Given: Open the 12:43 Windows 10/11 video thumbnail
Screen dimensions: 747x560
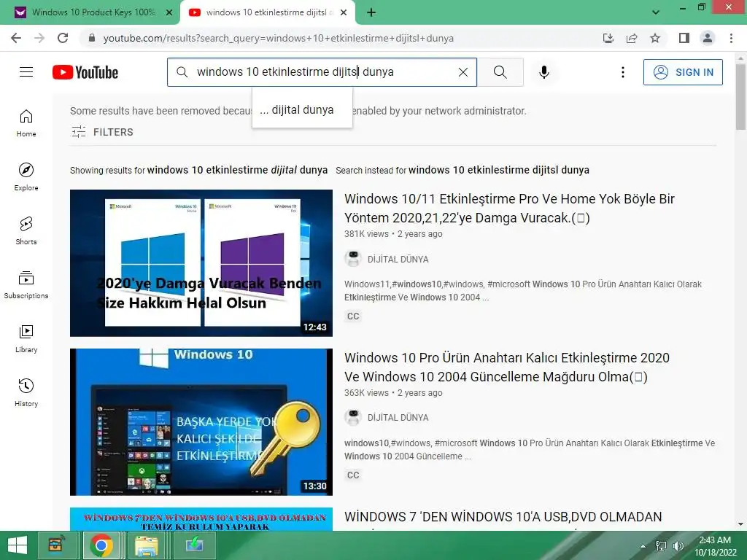Looking at the screenshot, I should 201,262.
